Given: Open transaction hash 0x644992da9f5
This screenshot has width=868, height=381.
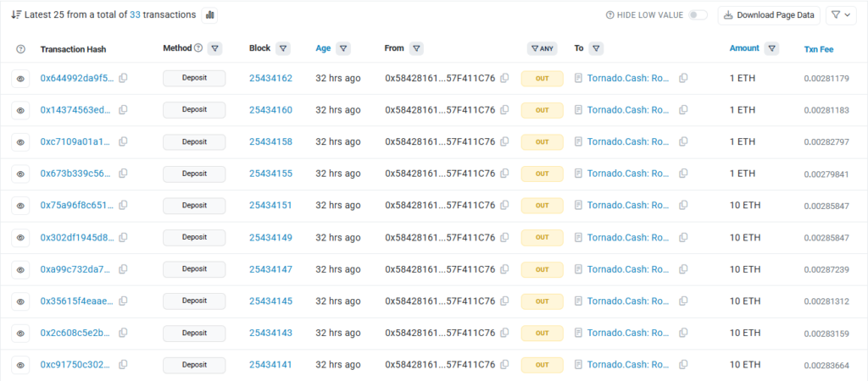Looking at the screenshot, I should click(77, 79).
